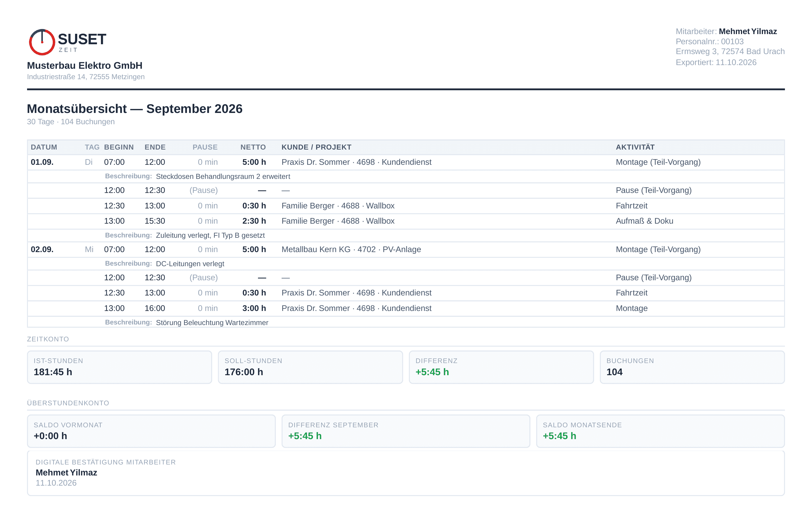The image size is (812, 507).
Task: Click the Metallbau Kern KG PV-Anlage entry
Action: tap(351, 250)
